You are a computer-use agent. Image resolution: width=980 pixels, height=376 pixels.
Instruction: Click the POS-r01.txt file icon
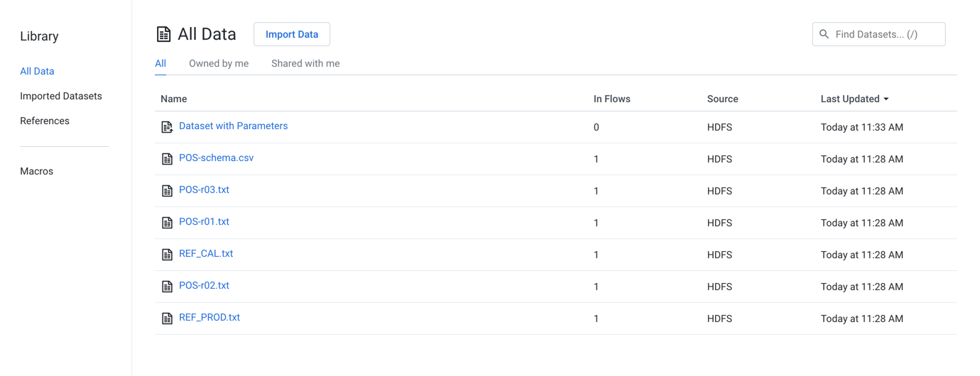tap(167, 223)
